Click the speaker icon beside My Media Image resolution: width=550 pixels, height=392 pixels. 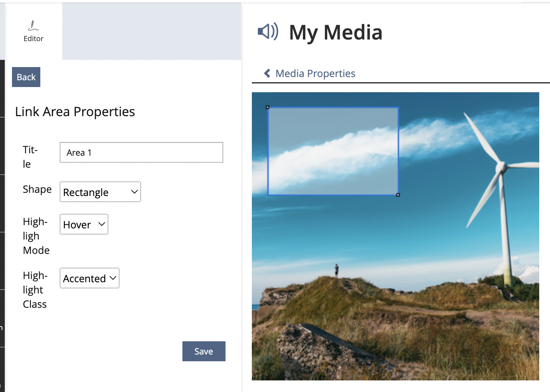[268, 31]
